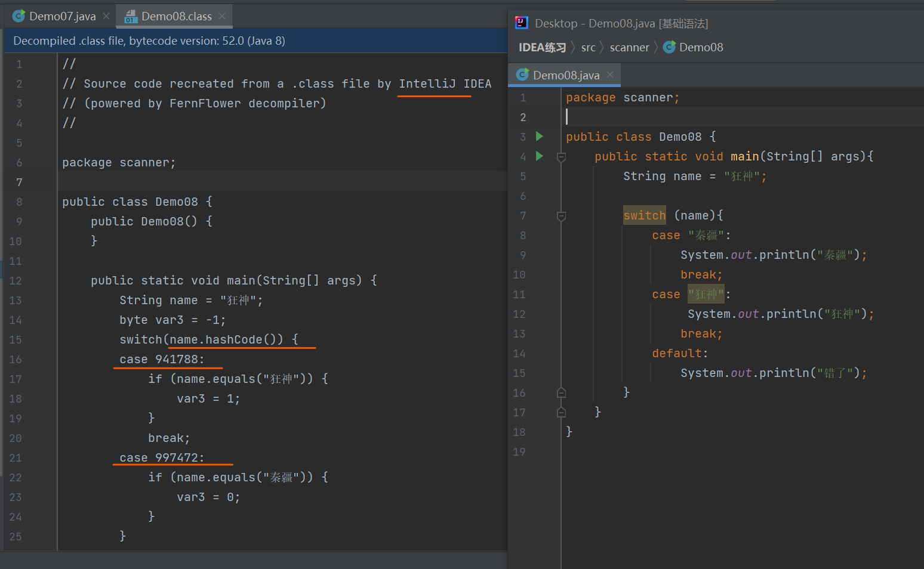Open the scanner package breadcrumb
The width and height of the screenshot is (924, 569).
click(629, 47)
